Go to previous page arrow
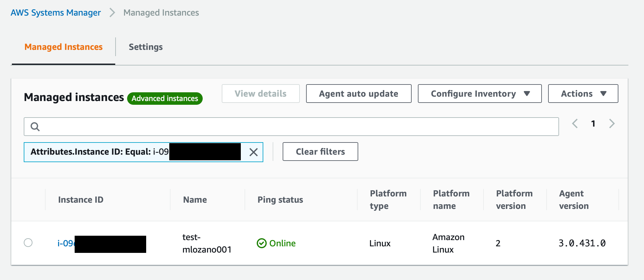Screen dimensions: 644x280 click(575, 123)
